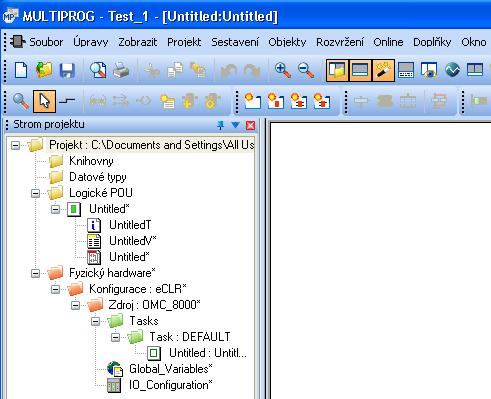Toggle message window button
The image size is (491, 399).
tap(360, 70)
